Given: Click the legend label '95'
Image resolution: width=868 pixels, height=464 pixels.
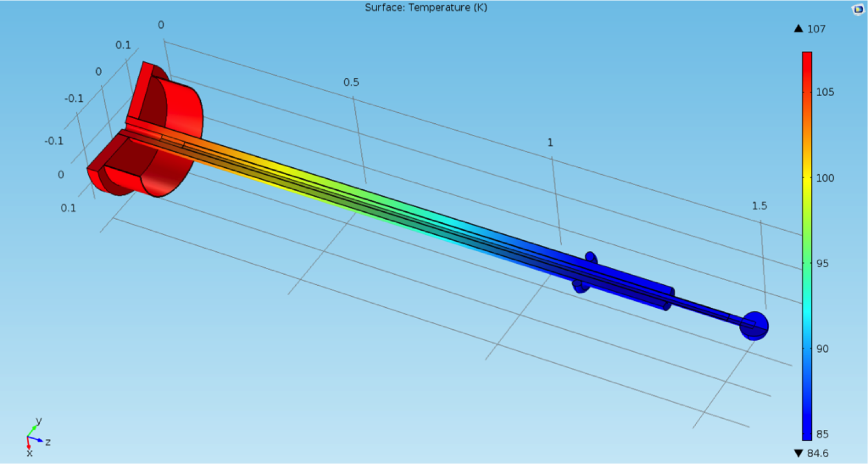Looking at the screenshot, I should tap(823, 264).
